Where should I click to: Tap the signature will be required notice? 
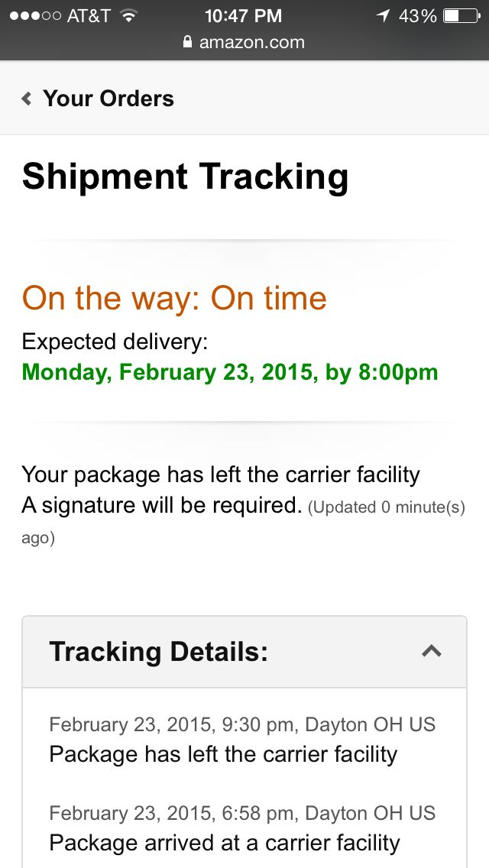click(160, 505)
